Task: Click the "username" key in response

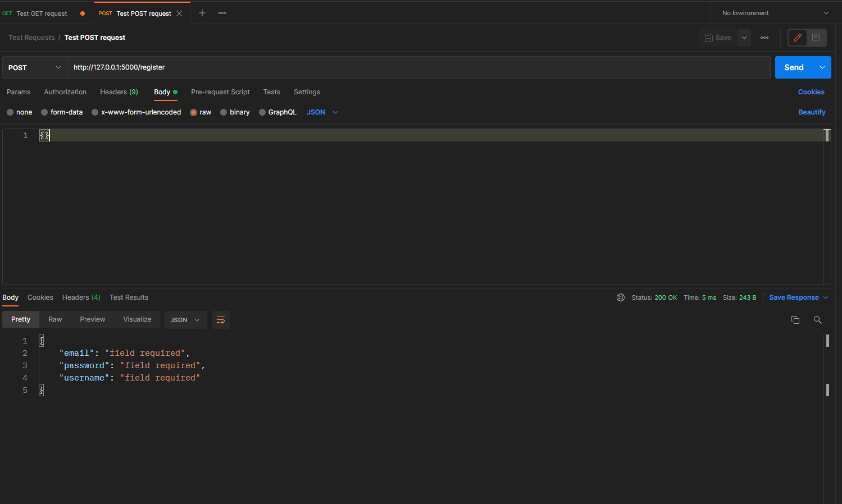Action: pos(84,378)
